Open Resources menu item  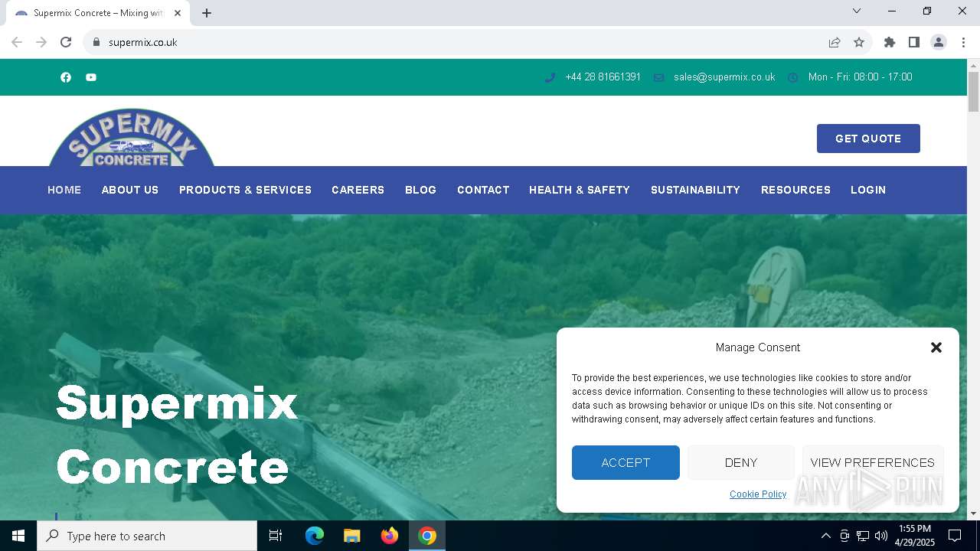(x=795, y=190)
